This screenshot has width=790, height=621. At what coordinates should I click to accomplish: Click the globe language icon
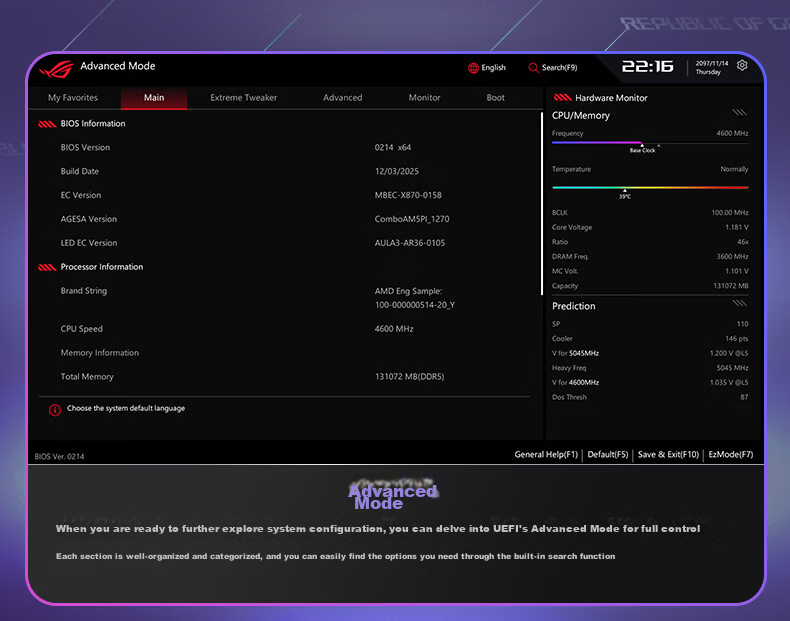click(x=473, y=68)
